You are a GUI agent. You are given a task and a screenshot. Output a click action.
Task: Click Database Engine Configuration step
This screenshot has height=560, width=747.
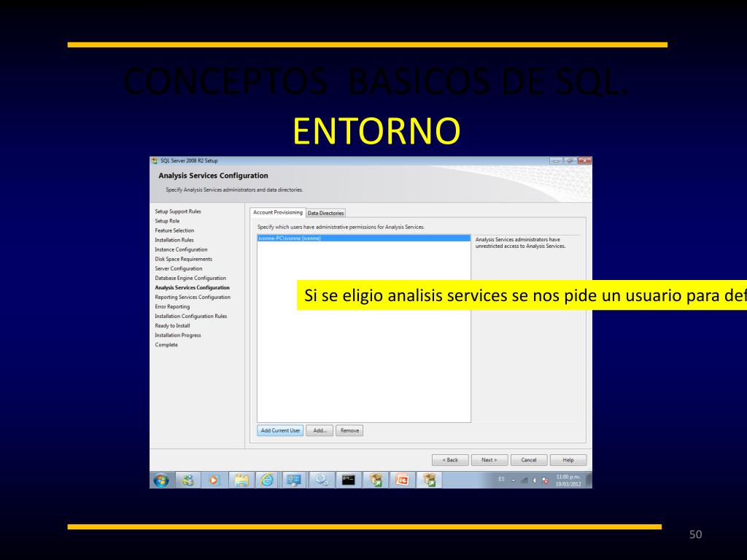190,278
